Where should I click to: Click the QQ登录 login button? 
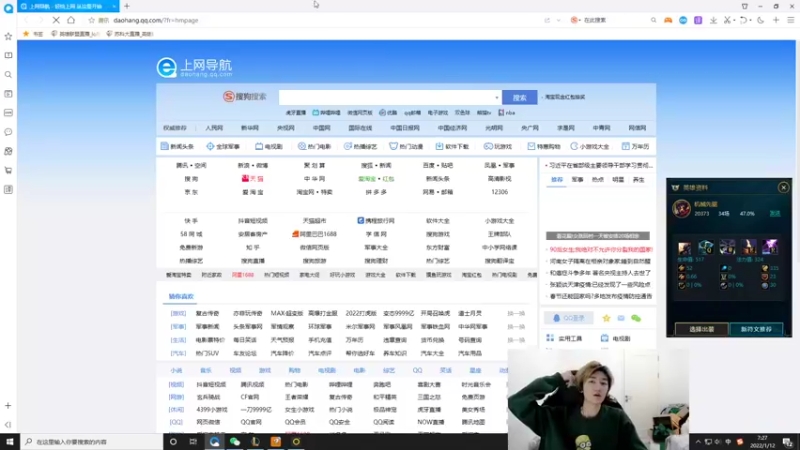click(x=569, y=318)
